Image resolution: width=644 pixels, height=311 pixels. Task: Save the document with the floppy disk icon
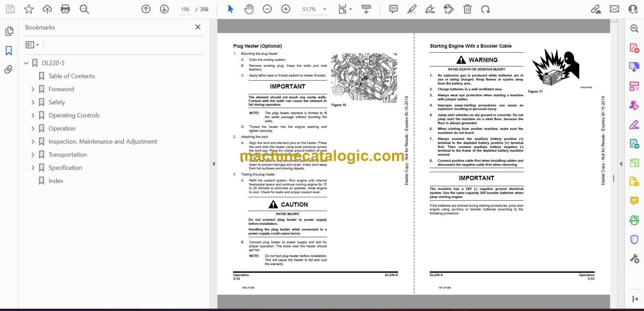point(10,9)
